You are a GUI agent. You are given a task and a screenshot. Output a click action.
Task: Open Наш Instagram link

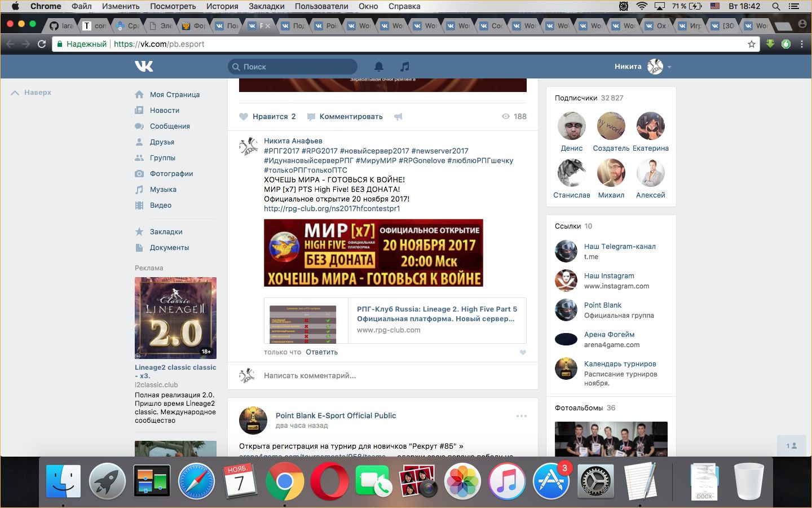(609, 276)
